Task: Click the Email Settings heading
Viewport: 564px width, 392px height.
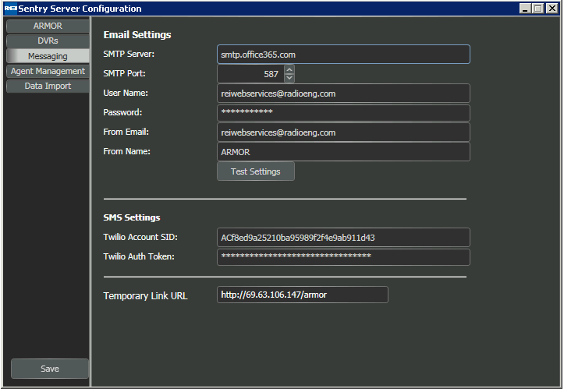Action: (137, 35)
